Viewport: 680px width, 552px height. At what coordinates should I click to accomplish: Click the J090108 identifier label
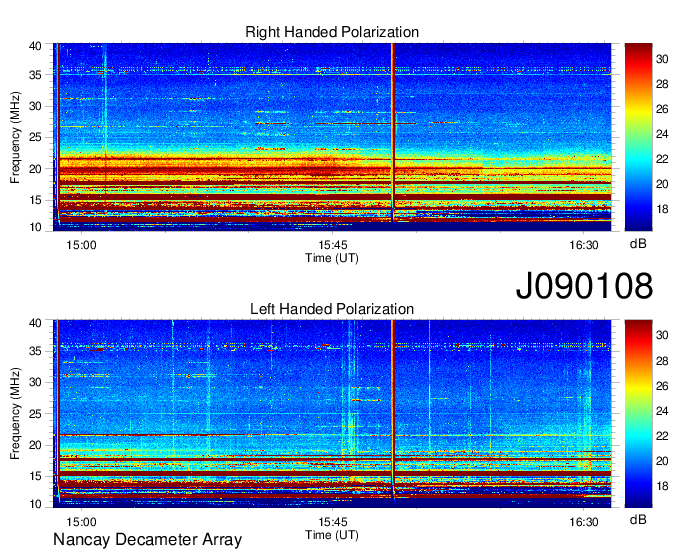point(584,286)
